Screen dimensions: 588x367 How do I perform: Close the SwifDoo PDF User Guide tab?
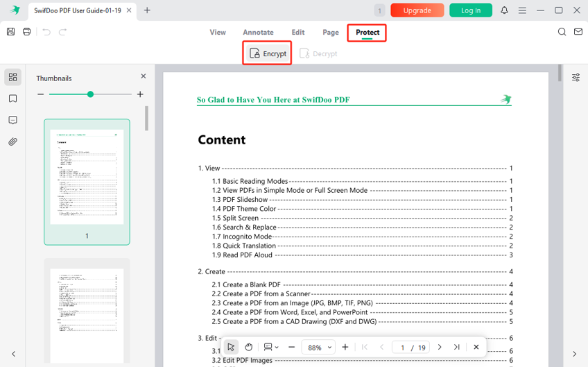coord(129,10)
